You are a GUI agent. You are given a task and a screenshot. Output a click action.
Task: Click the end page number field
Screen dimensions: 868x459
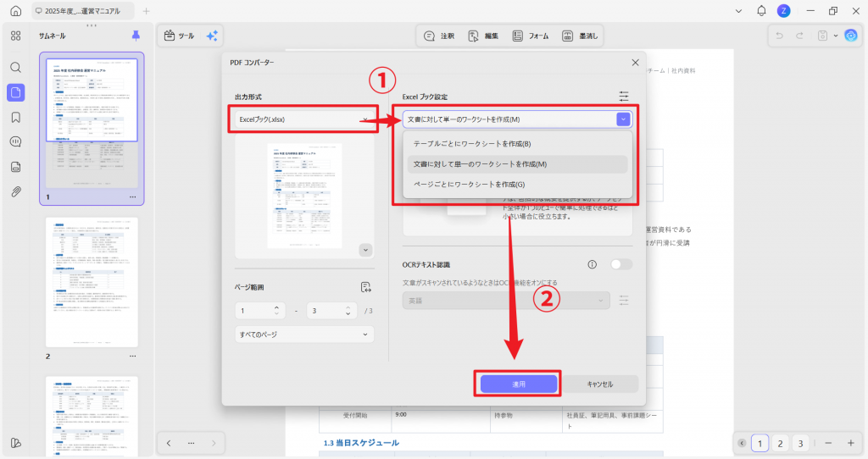click(331, 311)
